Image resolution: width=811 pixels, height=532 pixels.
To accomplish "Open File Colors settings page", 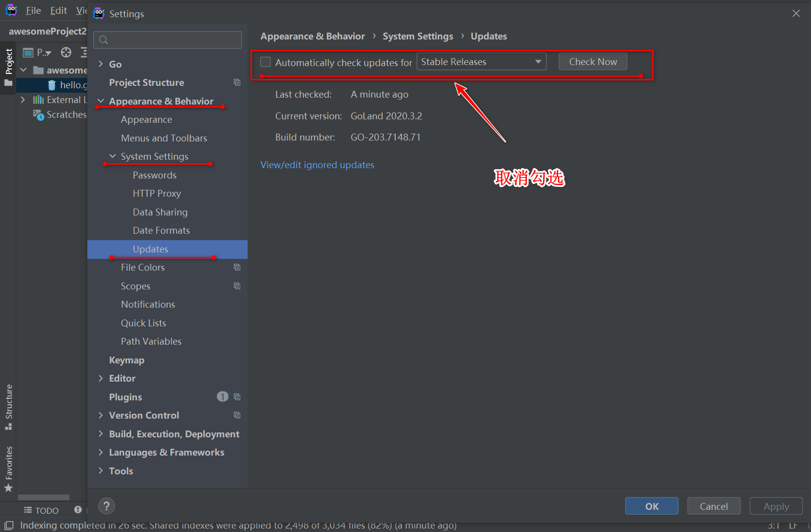I will click(x=143, y=267).
